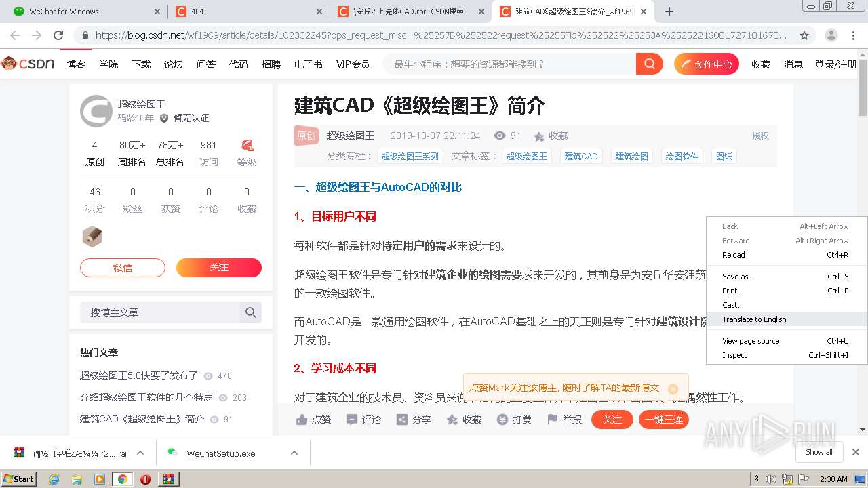Click the 评论 comment icon in bottom bar
Screen dimensions: 868x488
352,420
